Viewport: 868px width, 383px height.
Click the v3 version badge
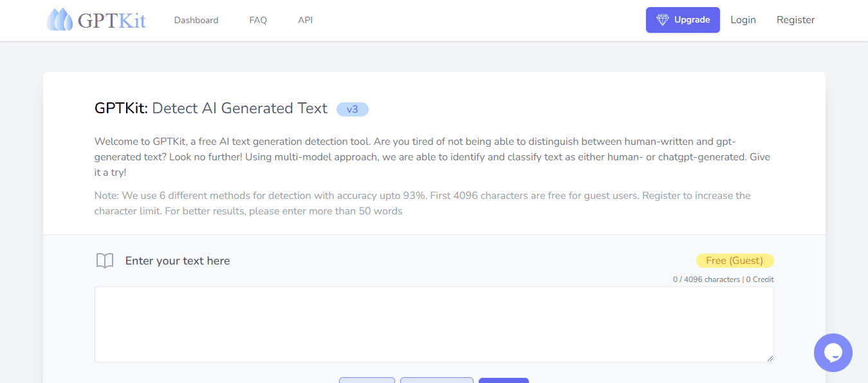click(x=352, y=109)
